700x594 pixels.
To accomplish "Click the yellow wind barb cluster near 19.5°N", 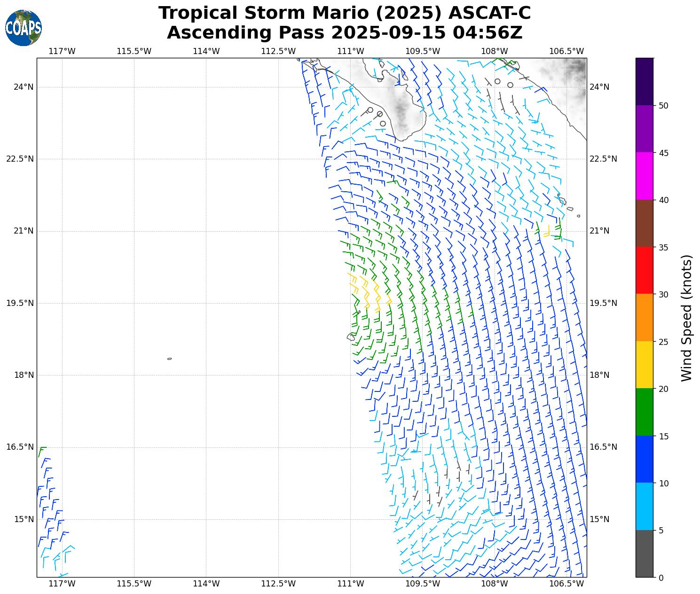I will (369, 291).
